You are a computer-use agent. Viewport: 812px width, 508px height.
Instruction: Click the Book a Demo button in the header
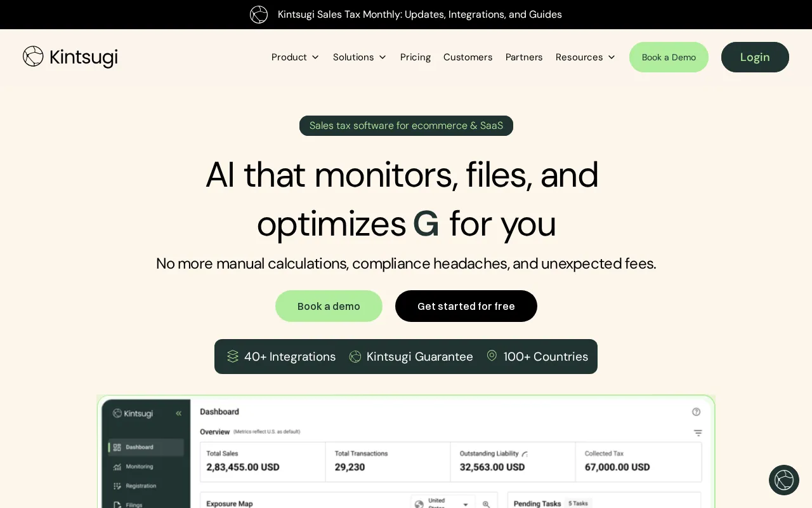tap(669, 57)
